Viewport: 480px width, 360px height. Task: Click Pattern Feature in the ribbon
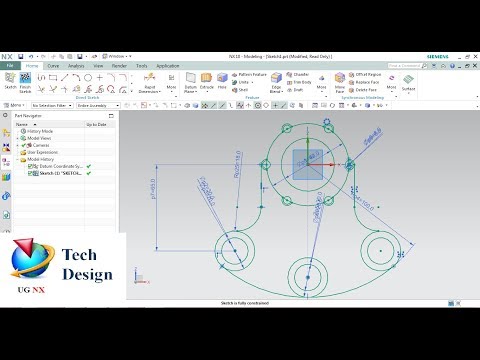[249, 74]
